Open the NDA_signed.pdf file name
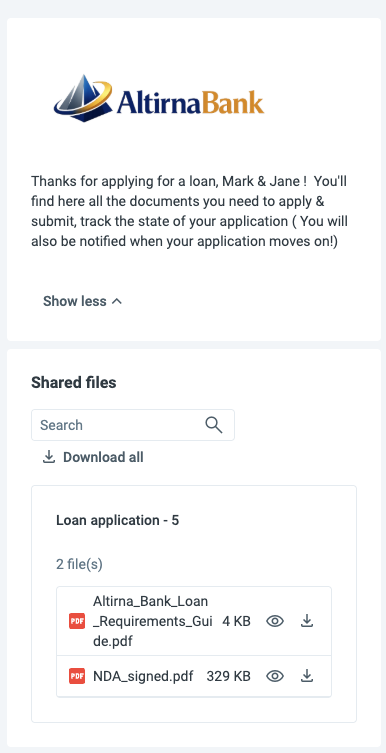386x753 pixels. click(143, 676)
